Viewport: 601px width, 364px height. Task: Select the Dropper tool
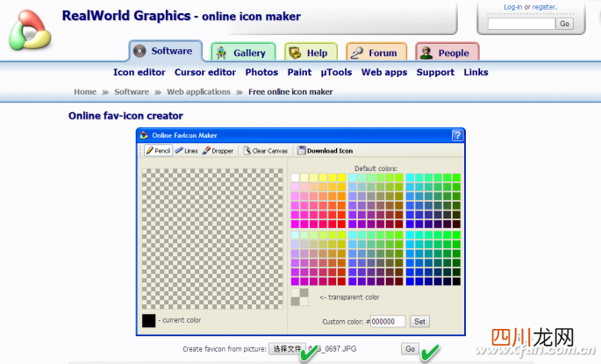coord(218,151)
